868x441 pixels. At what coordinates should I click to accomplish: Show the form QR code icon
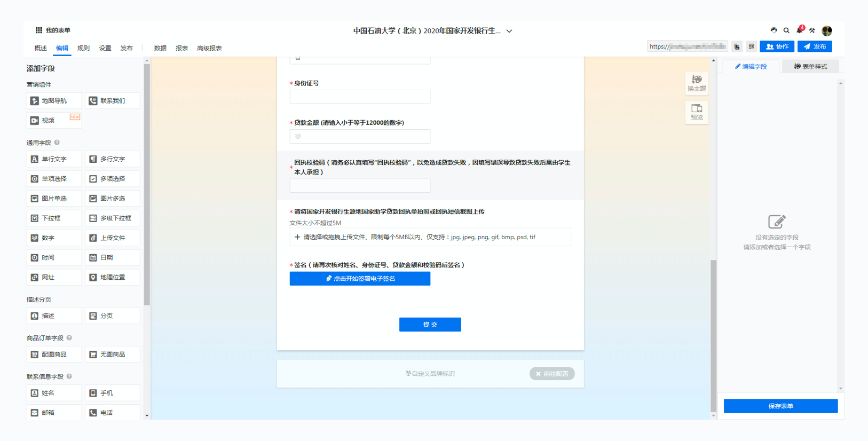(x=751, y=46)
